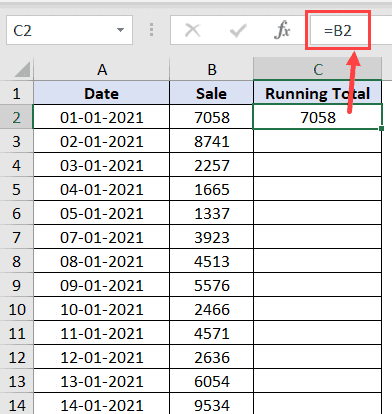Select row 4 header
Image resolution: width=392 pixels, height=414 pixels.
tap(16, 165)
